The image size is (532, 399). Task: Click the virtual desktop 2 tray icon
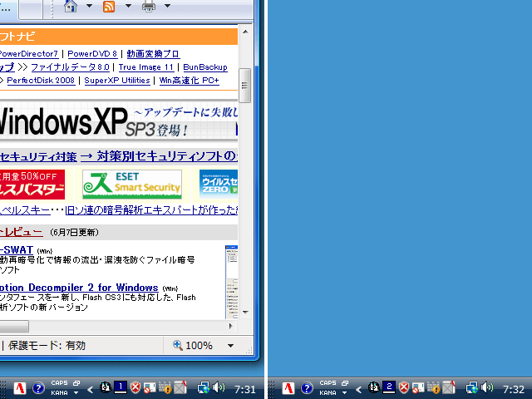[389, 387]
